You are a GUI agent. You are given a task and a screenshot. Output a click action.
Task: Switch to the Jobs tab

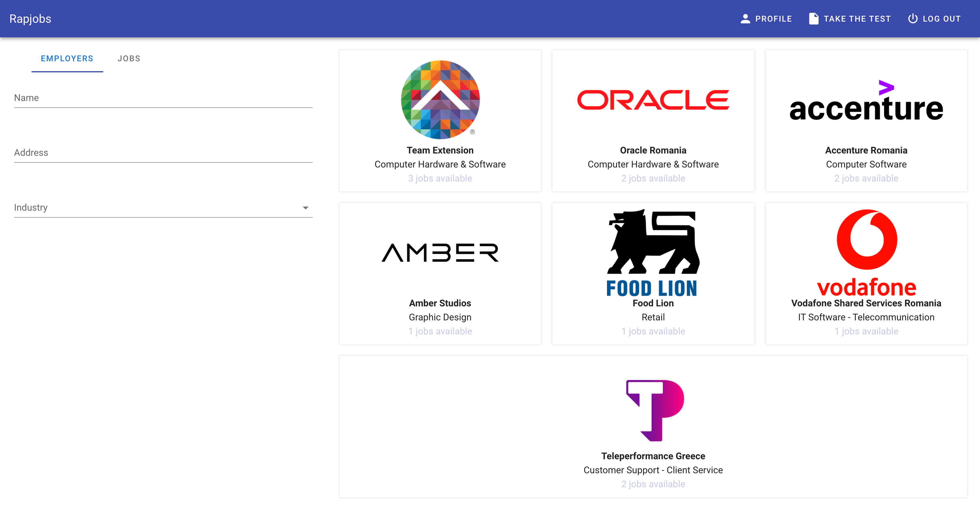point(129,59)
